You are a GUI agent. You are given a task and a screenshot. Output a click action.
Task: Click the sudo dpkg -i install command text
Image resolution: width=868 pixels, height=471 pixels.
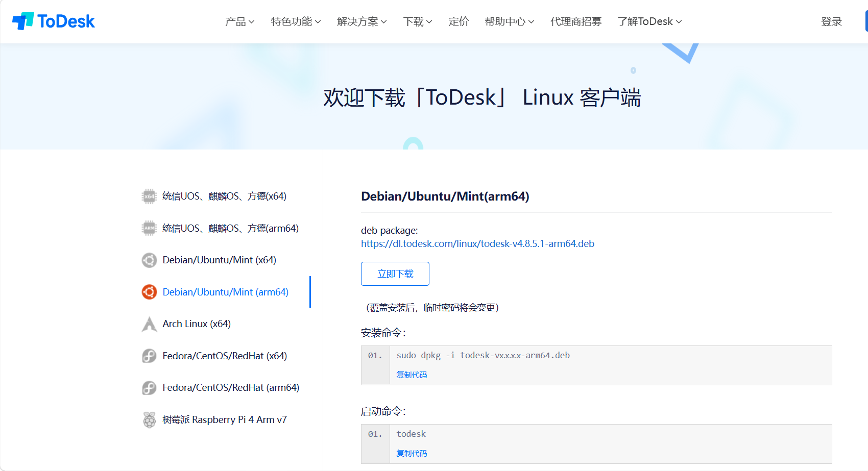tap(483, 355)
